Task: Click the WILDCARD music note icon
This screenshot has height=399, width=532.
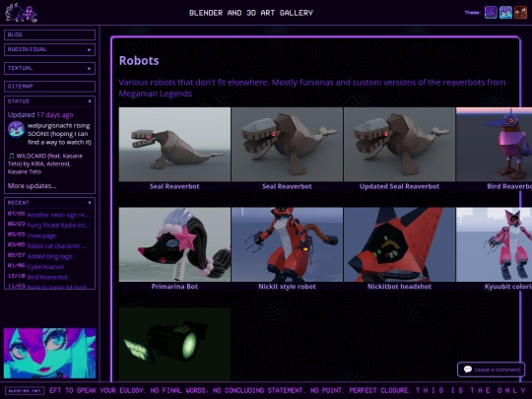Action: (11, 156)
